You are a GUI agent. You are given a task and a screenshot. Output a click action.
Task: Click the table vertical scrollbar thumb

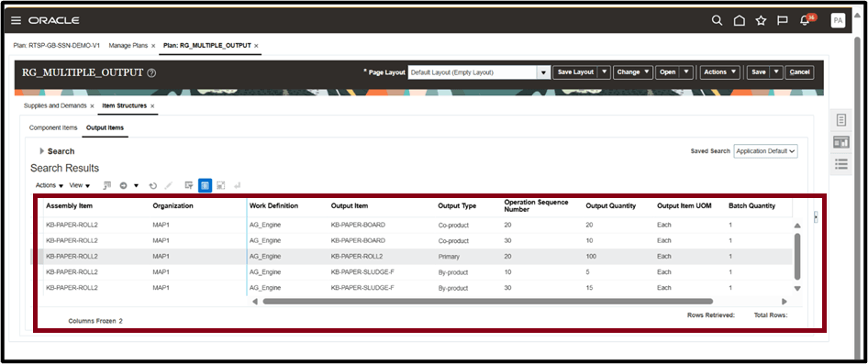pos(797,256)
